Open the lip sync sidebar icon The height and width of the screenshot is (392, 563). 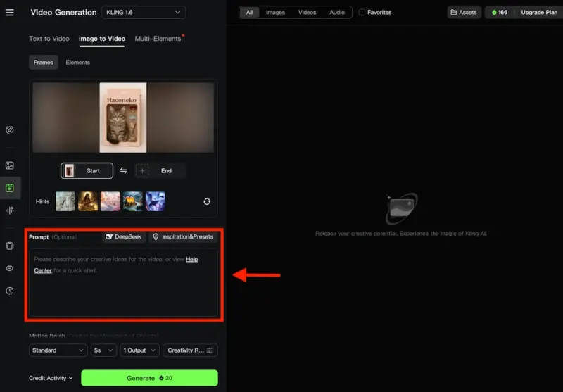10,269
